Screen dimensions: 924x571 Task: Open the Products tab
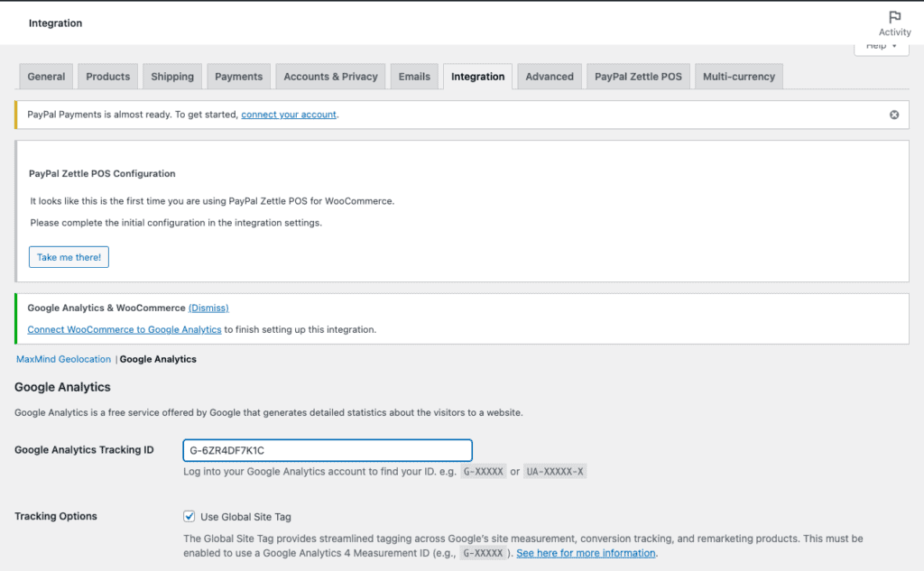[x=108, y=77]
